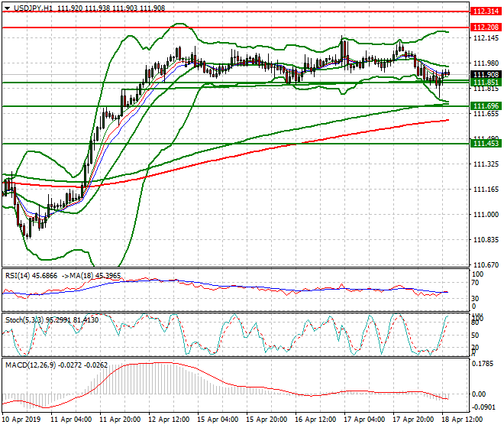Select the 111.655 price scale value
This screenshot has height=428, width=504.
[486, 114]
